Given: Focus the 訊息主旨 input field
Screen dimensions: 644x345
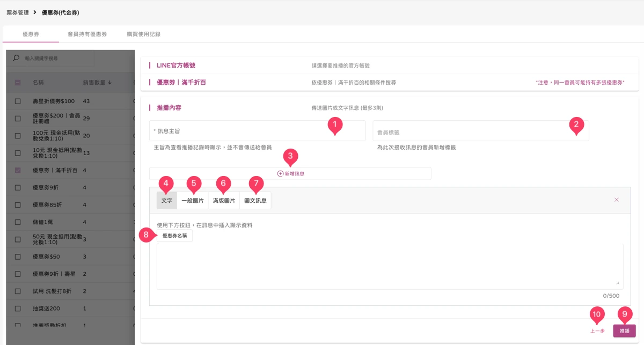Looking at the screenshot, I should [257, 130].
